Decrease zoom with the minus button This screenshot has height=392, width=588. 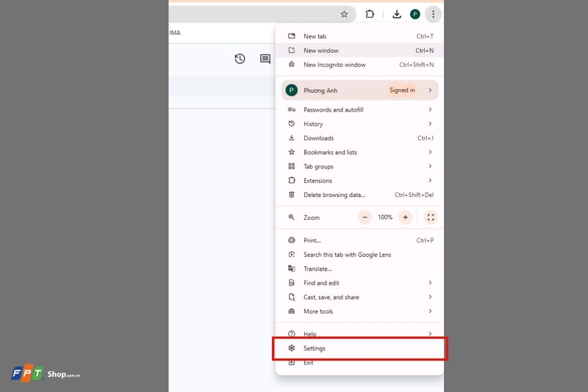pos(365,218)
